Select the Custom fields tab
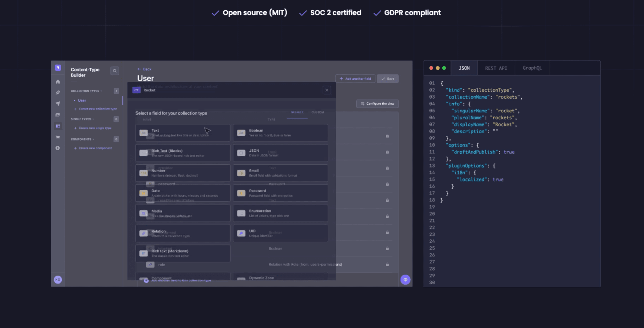Viewport: 644px width, 328px height. click(x=317, y=112)
